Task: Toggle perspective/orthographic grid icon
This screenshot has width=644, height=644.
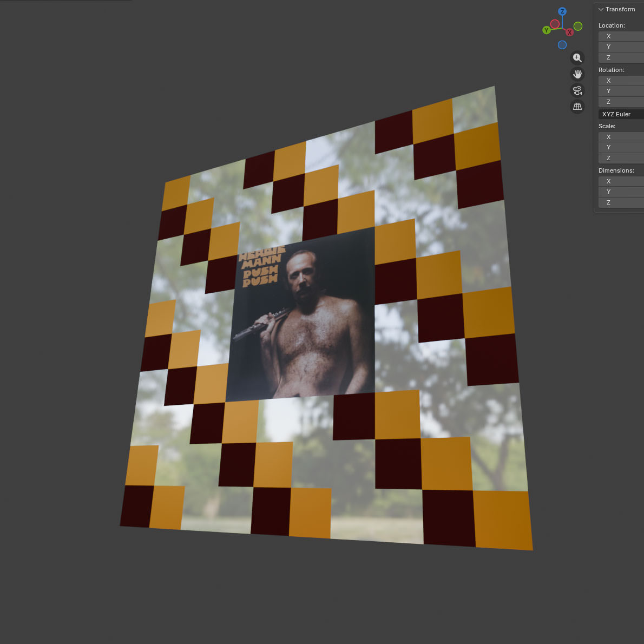Action: pyautogui.click(x=577, y=107)
